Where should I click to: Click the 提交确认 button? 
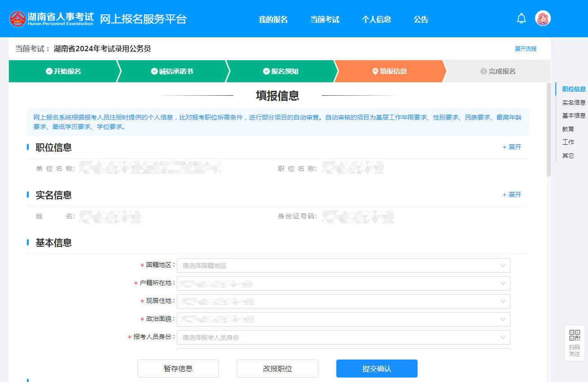point(377,369)
